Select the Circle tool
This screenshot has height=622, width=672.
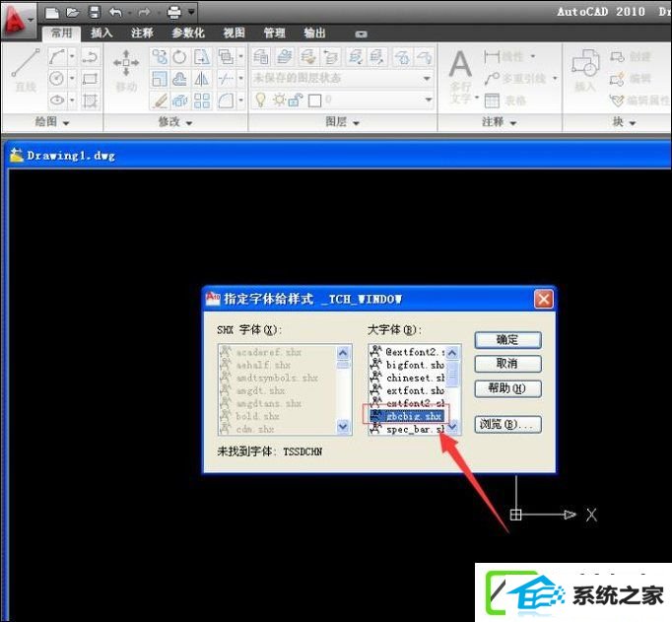(x=57, y=79)
